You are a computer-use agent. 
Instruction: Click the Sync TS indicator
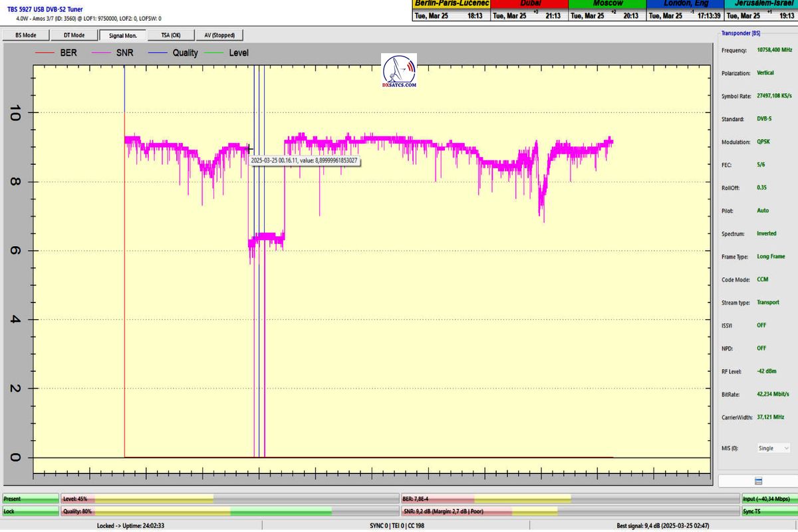click(x=769, y=511)
